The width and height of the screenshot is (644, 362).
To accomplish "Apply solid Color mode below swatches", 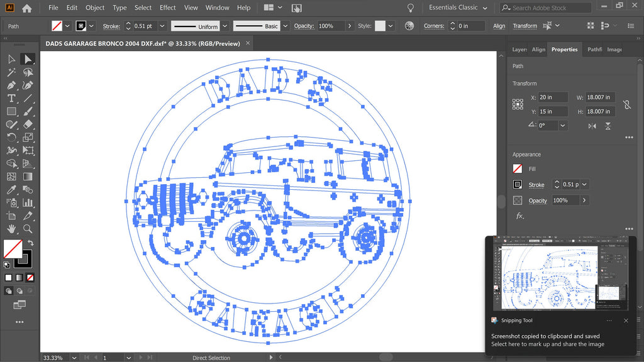I will [8, 278].
